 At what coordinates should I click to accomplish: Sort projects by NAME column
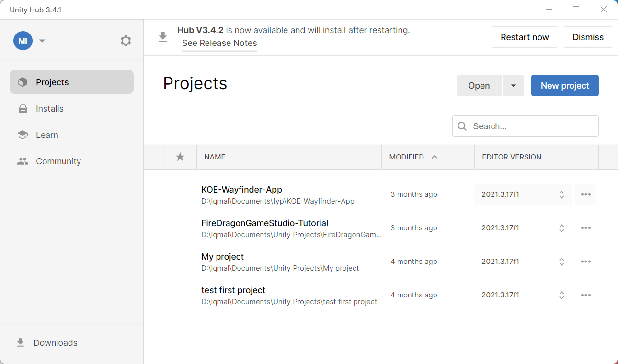pos(289,157)
